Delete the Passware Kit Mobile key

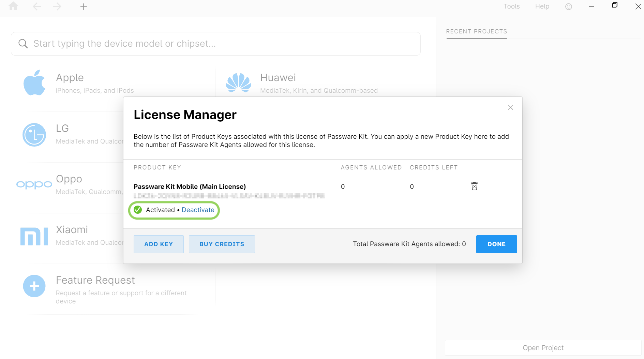click(474, 186)
